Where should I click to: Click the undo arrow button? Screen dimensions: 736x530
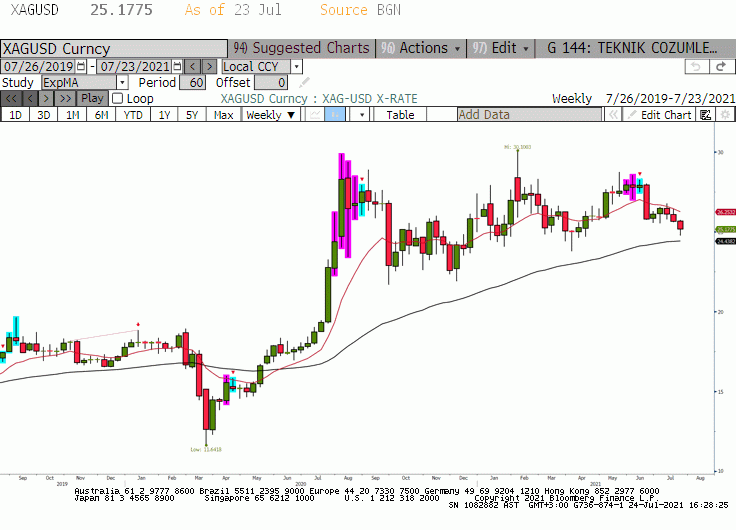(x=697, y=67)
